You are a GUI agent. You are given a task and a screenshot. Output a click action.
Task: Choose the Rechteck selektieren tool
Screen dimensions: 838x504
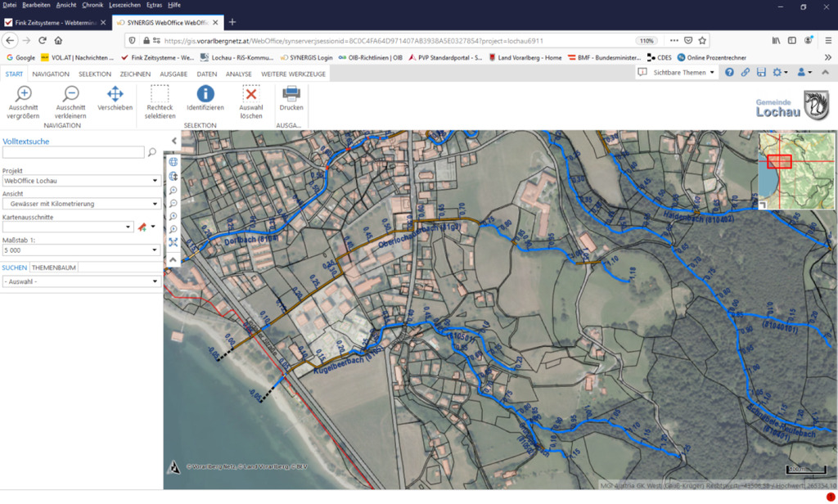[160, 94]
